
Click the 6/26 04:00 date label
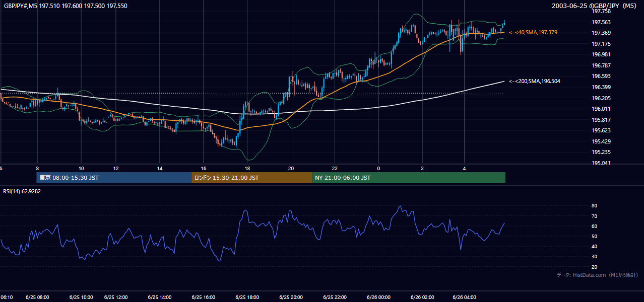(x=465, y=297)
